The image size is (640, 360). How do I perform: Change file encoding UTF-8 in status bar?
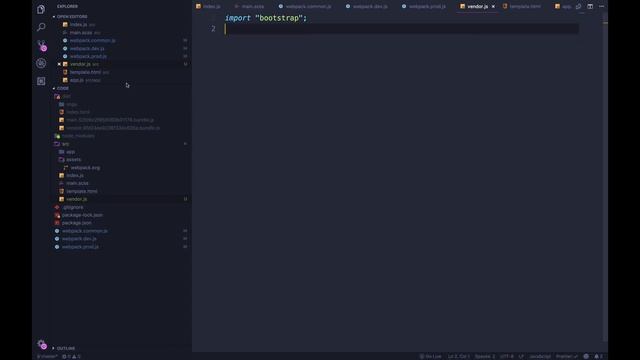(x=507, y=357)
